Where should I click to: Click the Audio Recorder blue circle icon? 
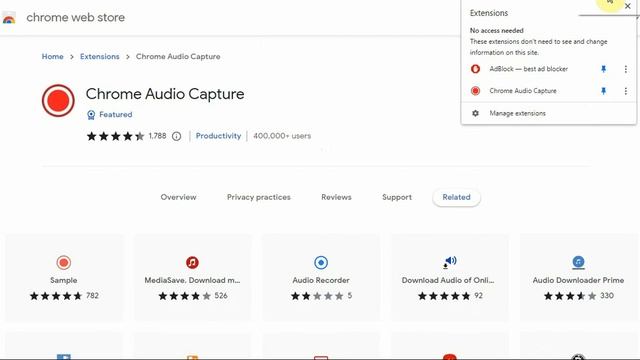[x=321, y=262]
